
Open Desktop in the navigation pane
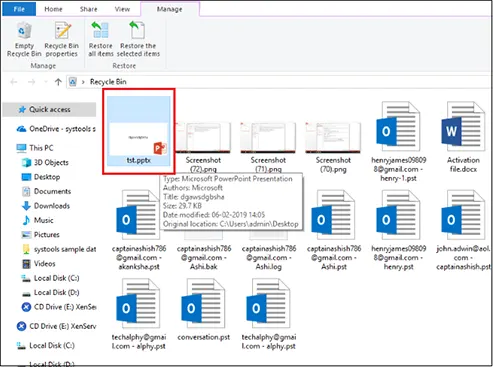point(41,177)
